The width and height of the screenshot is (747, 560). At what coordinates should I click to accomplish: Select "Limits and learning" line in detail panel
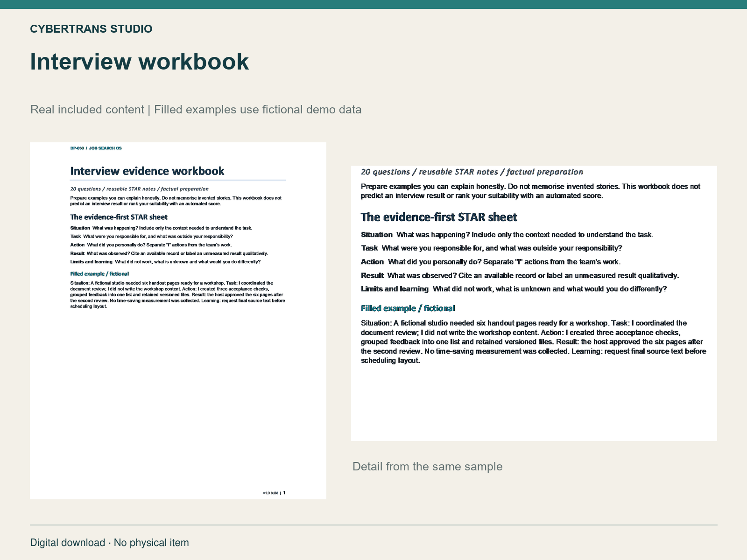coord(514,289)
